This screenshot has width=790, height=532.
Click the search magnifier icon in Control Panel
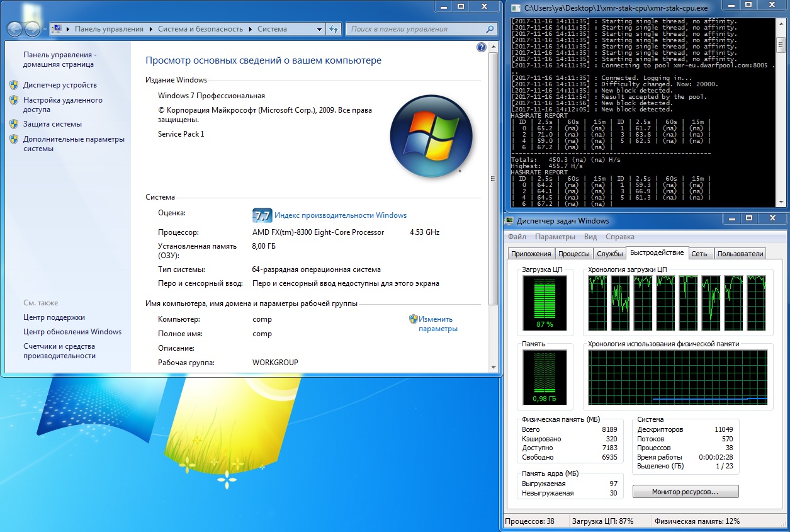pos(490,29)
